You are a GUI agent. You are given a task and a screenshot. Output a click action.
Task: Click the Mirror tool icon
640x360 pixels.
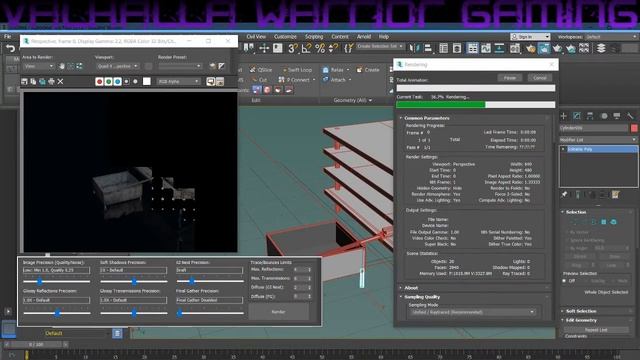[x=414, y=49]
